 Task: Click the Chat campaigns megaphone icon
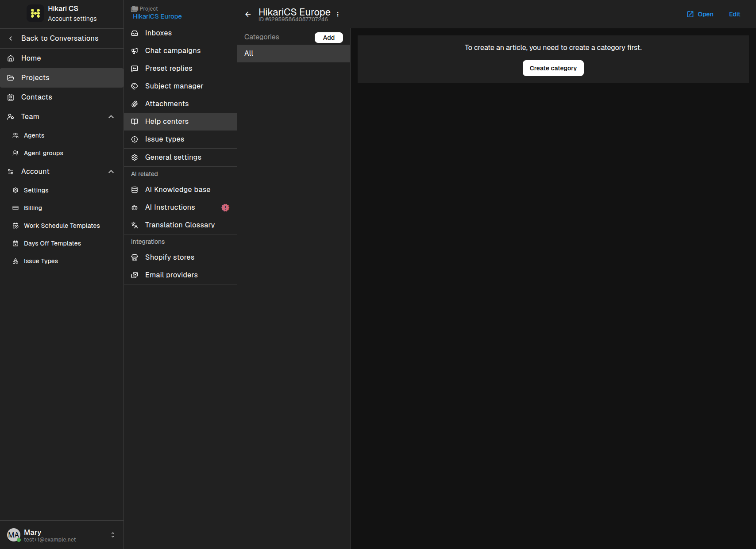pyautogui.click(x=135, y=51)
